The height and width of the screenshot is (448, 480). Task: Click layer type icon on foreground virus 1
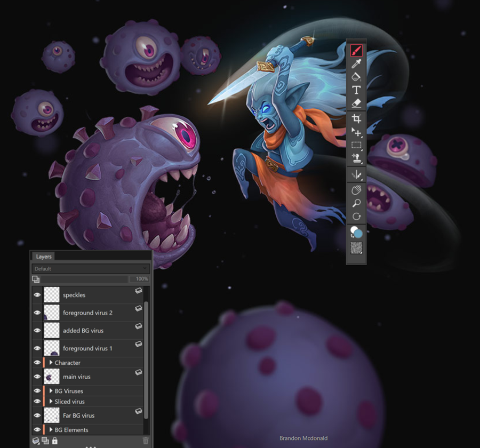(139, 344)
